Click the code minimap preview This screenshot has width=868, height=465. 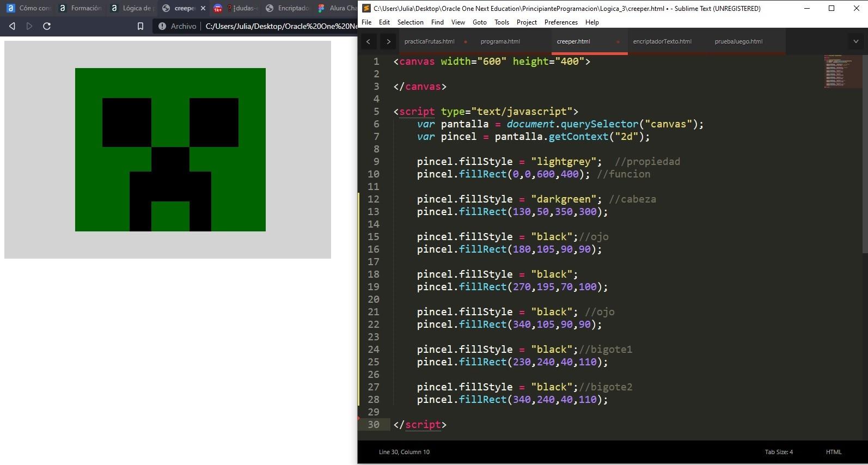pyautogui.click(x=842, y=71)
